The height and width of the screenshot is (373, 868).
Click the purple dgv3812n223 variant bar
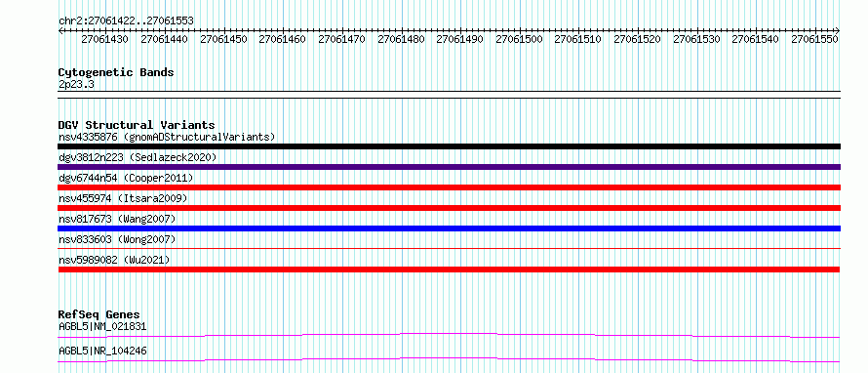click(x=449, y=167)
